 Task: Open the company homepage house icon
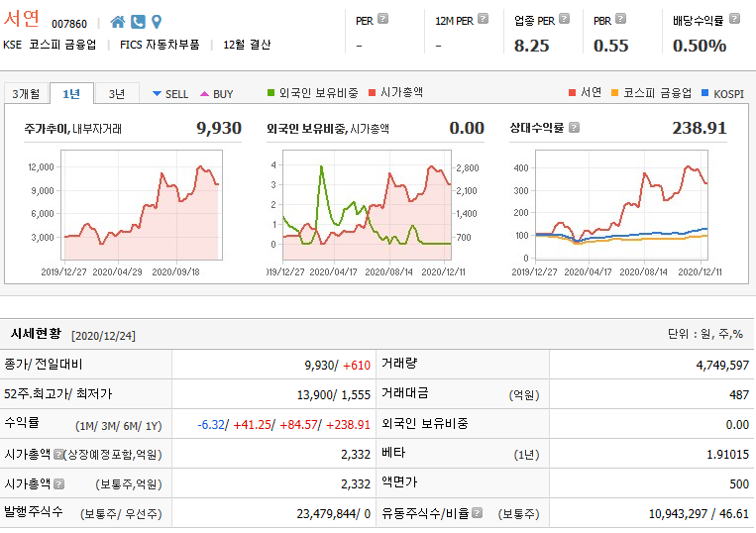118,22
